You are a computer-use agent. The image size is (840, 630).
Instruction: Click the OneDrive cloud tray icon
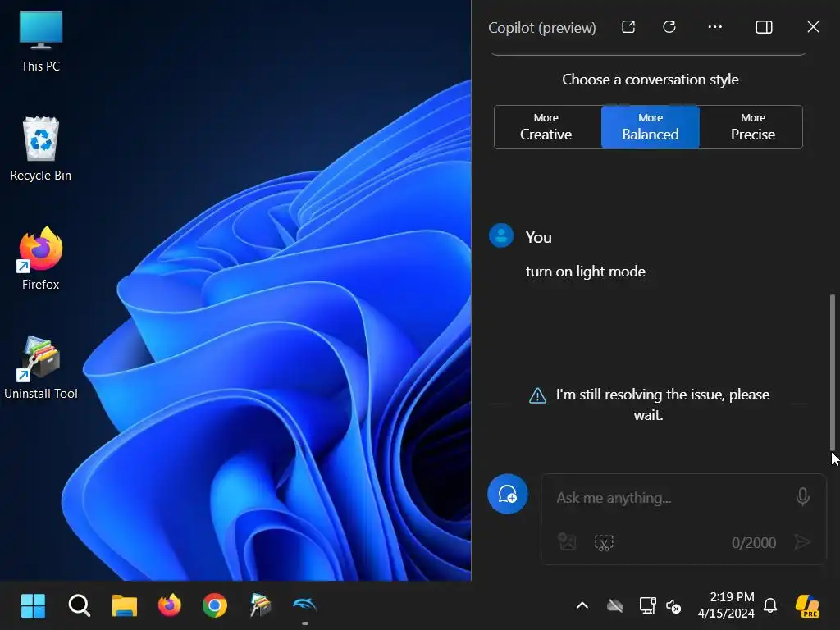point(615,606)
